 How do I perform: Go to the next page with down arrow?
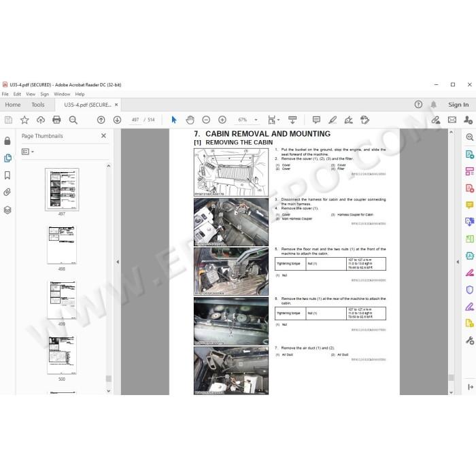(x=117, y=120)
